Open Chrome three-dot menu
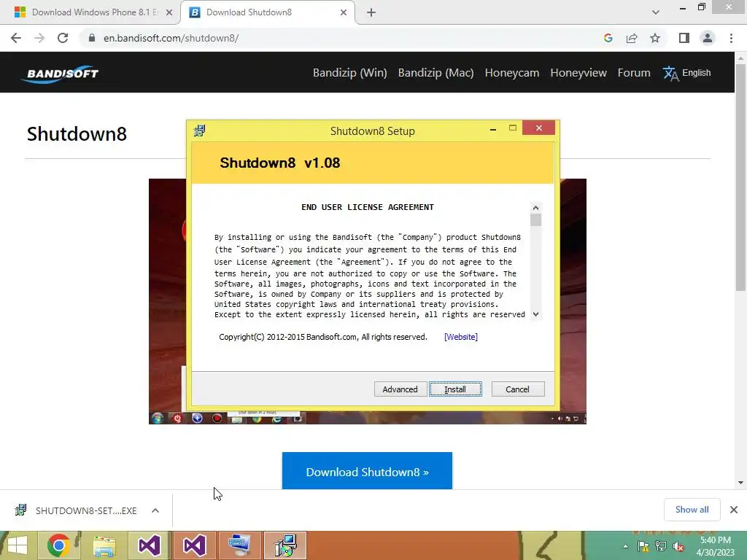This screenshot has height=560, width=747. pyautogui.click(x=731, y=38)
